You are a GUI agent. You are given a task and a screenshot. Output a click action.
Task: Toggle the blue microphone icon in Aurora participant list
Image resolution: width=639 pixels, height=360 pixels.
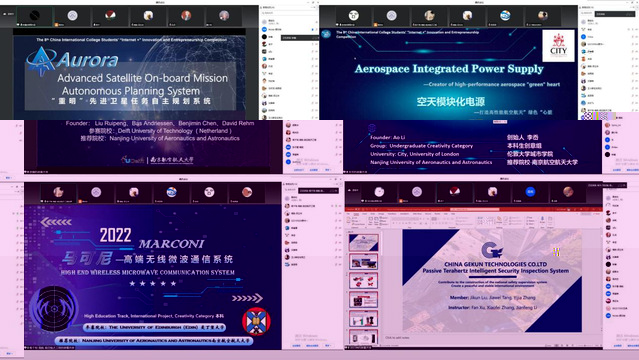[312, 29]
